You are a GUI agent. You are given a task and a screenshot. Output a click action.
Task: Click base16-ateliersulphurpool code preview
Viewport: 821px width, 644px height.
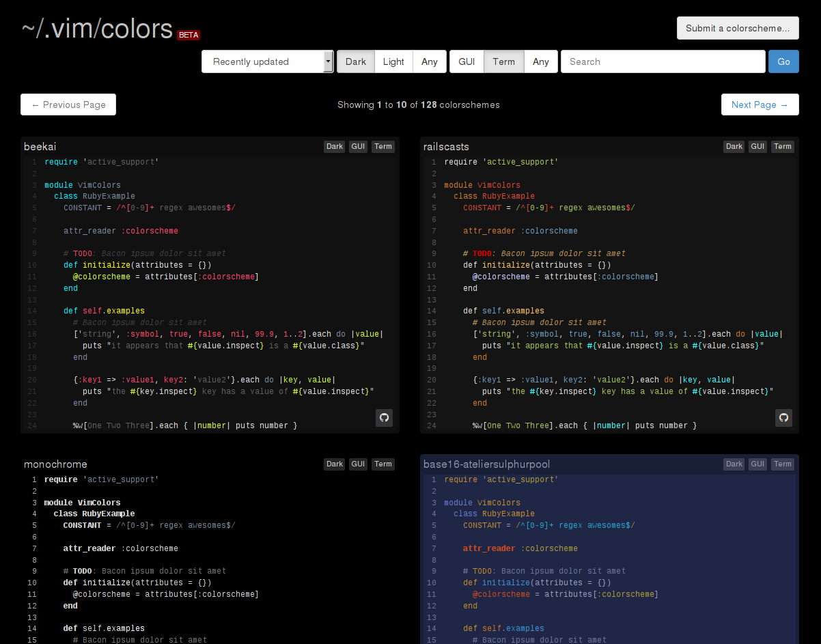[609, 559]
